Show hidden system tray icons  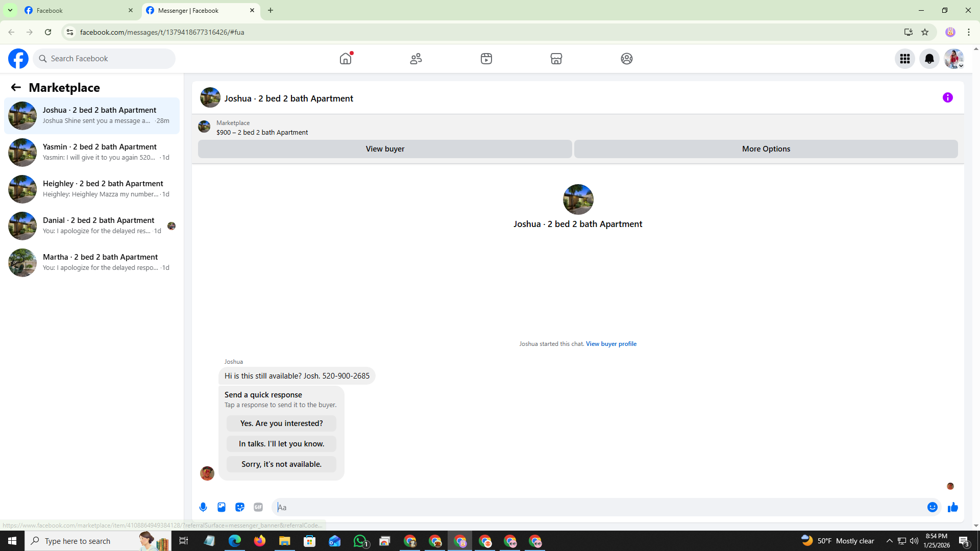[890, 541]
